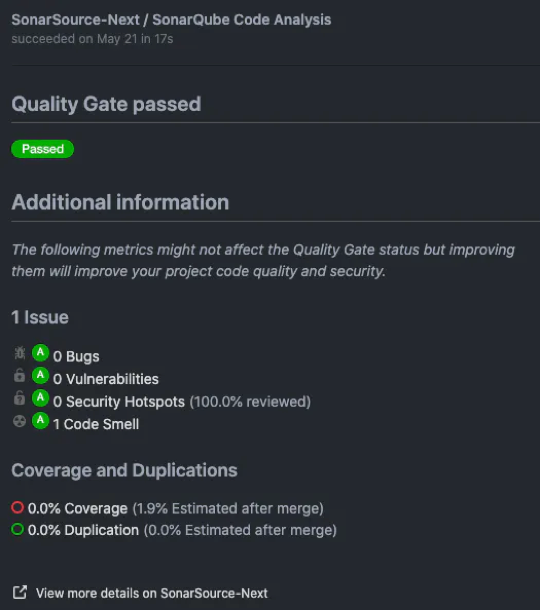This screenshot has height=610, width=540.
Task: Click the bug icon beside Bugs
Action: tap(19, 353)
